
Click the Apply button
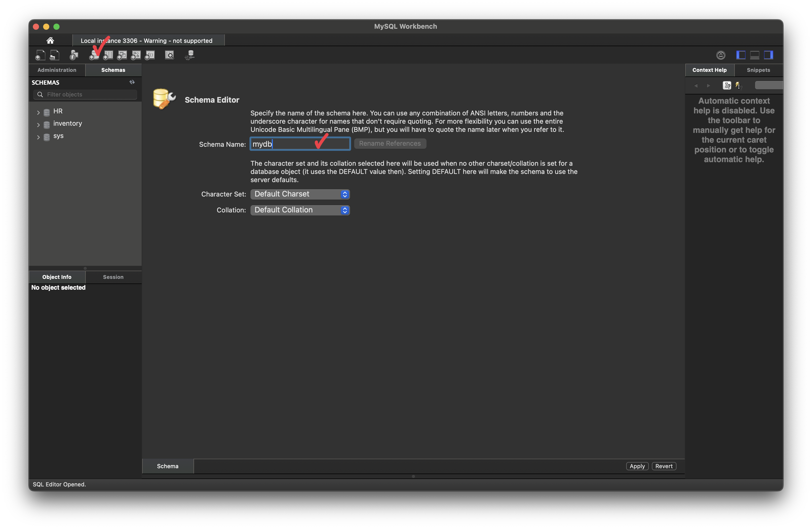pos(637,466)
